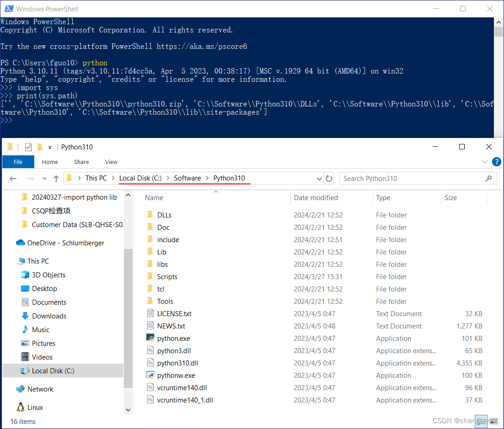This screenshot has height=429, width=504.
Task: Click the New folder quick access icon
Action: tap(40, 147)
